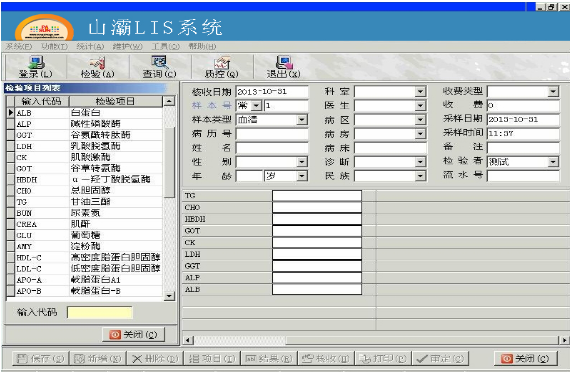Expand the 病区 ward dropdown

(x=420, y=120)
